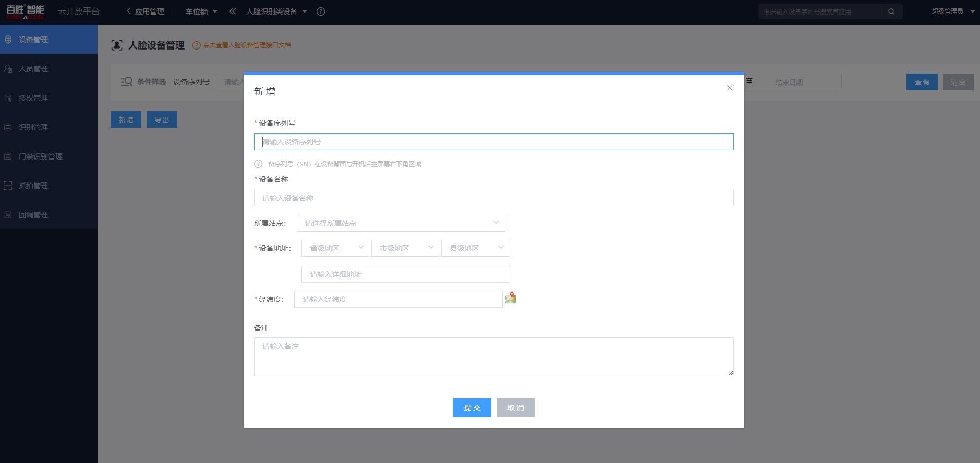Click the 取消 cancel button
This screenshot has width=980, height=463.
515,408
